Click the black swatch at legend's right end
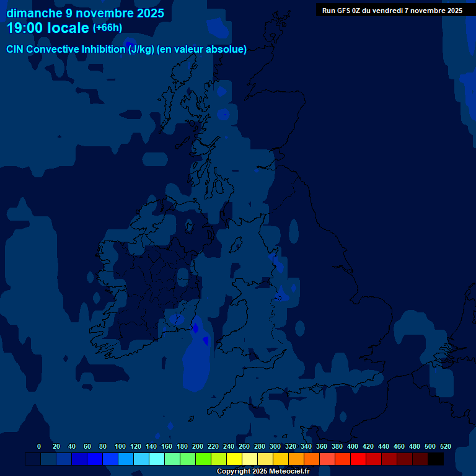Viewport: 476px width, 476px height. pos(436,459)
